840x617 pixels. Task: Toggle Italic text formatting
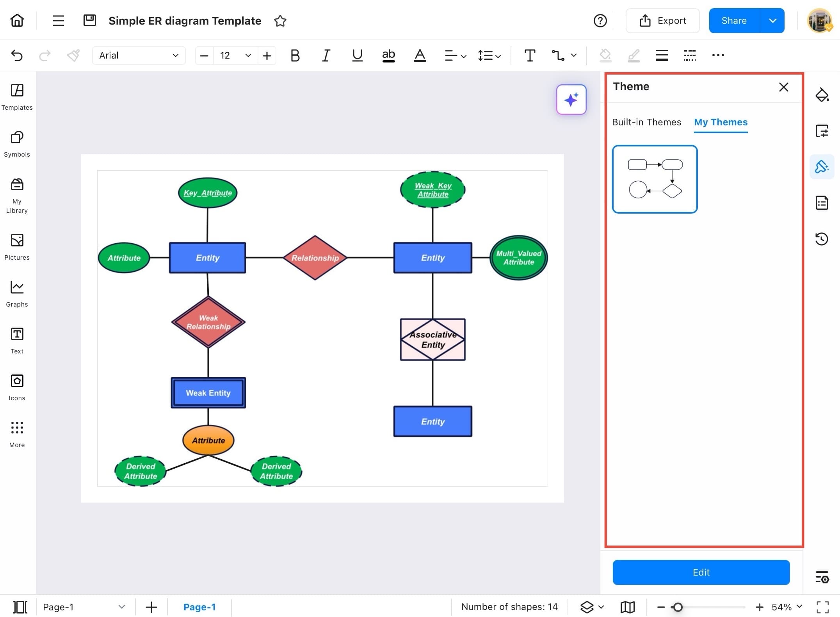click(x=326, y=55)
